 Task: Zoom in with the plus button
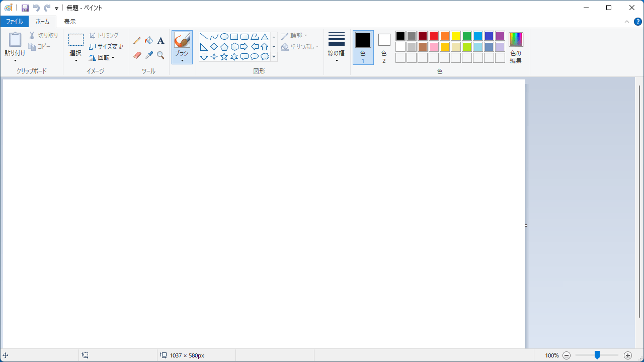[x=628, y=355]
